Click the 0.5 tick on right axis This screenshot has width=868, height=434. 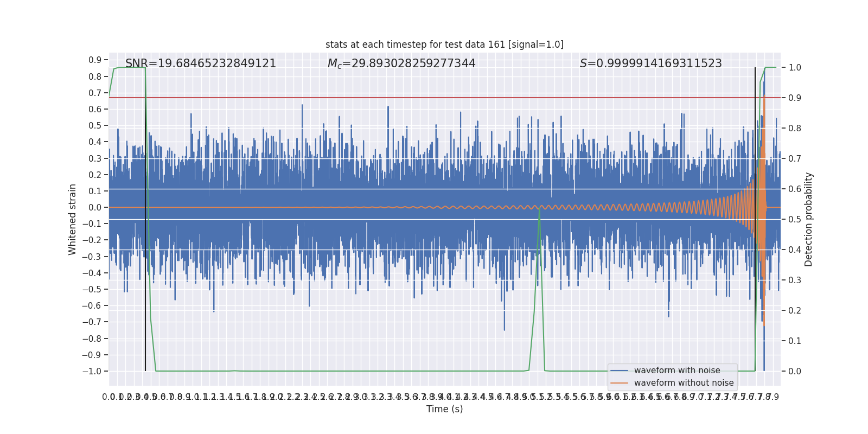(x=795, y=220)
